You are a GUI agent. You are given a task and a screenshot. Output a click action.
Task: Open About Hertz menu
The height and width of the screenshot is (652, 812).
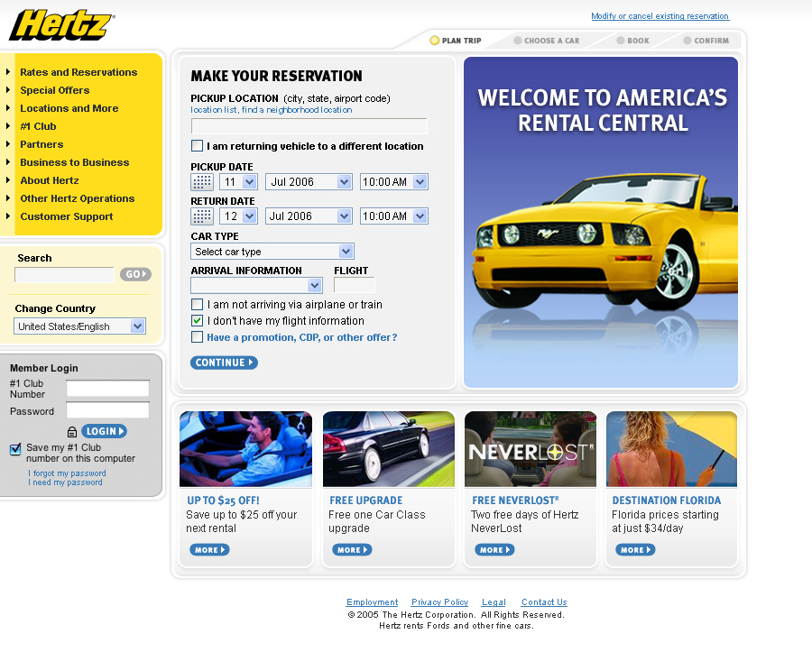coord(50,180)
